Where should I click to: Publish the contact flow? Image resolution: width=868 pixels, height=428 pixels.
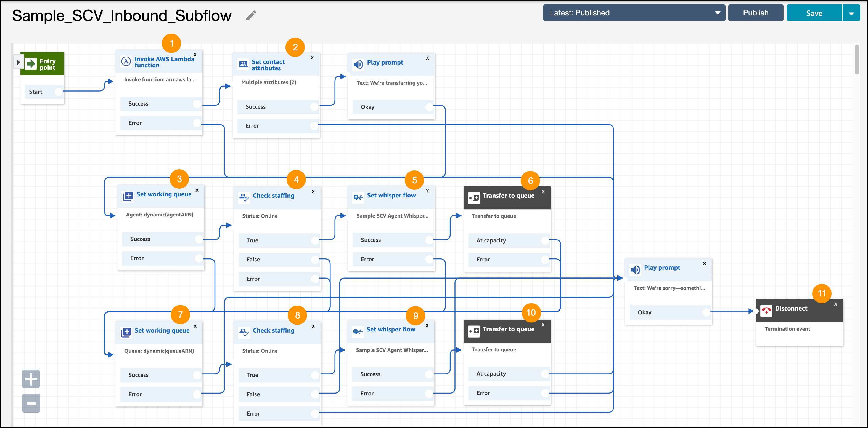click(755, 13)
